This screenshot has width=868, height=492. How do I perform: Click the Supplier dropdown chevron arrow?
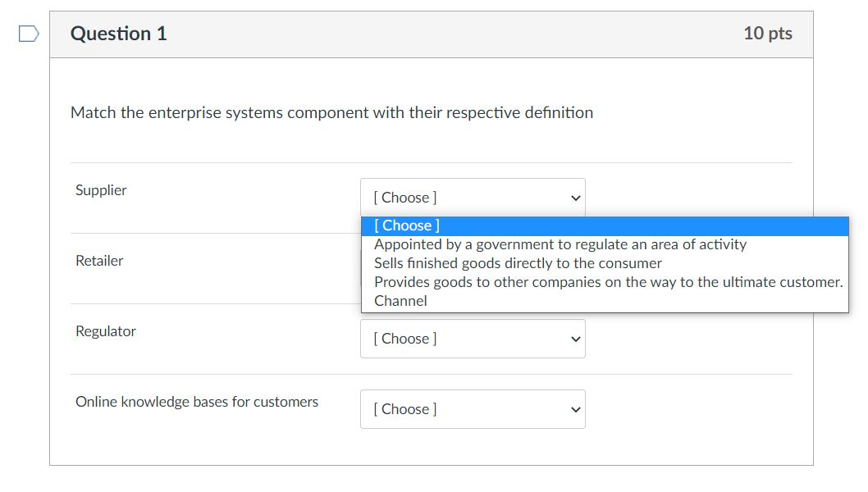573,197
